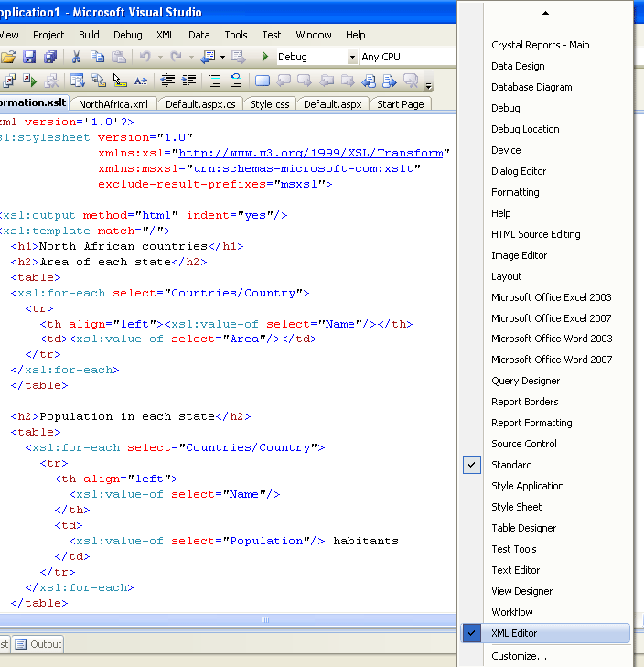The height and width of the screenshot is (667, 644).
Task: Open the Build menu
Action: coord(88,35)
